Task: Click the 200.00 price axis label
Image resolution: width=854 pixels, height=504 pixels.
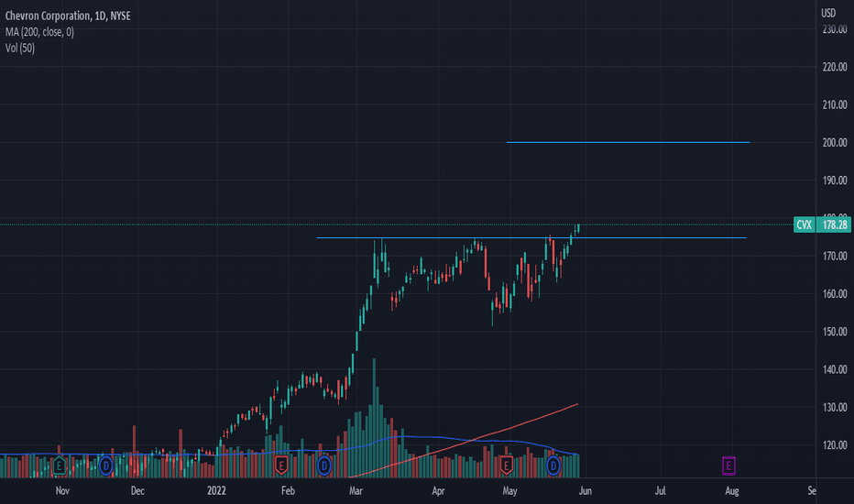Action: (835, 142)
